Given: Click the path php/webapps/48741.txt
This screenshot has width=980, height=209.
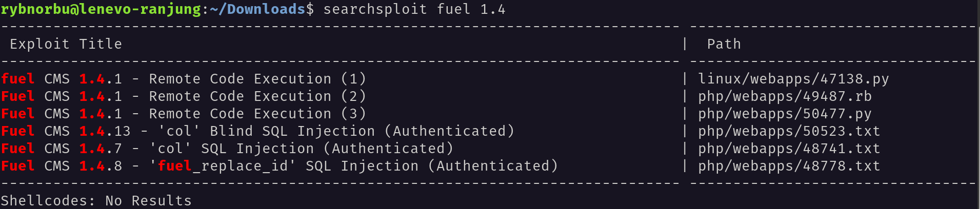Looking at the screenshot, I should [x=789, y=149].
